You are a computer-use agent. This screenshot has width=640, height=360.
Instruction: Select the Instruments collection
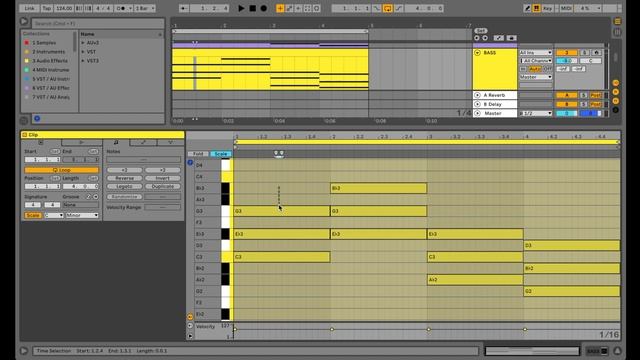tap(49, 52)
